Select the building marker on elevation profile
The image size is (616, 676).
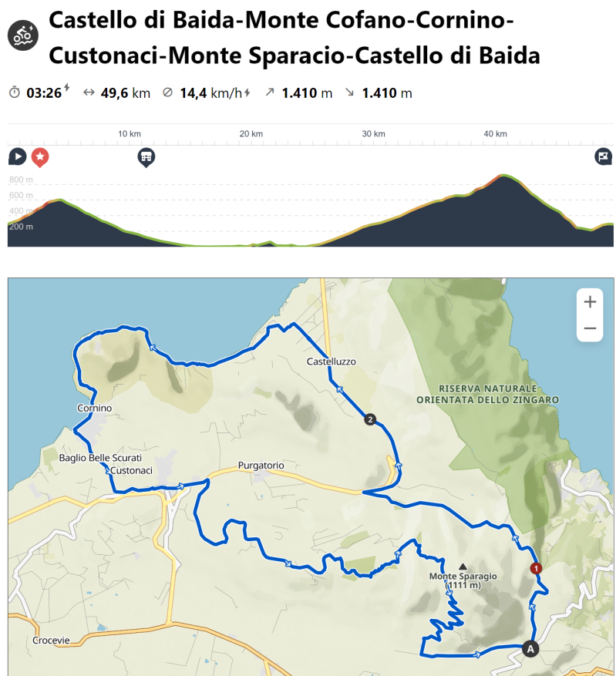(146, 157)
